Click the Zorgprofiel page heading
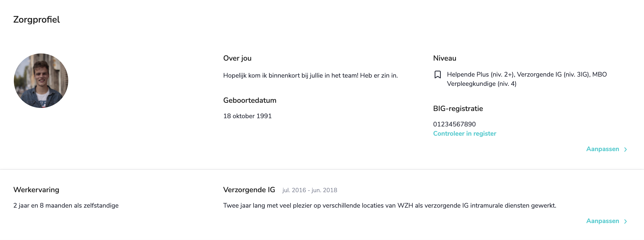This screenshot has width=644, height=240. coord(36,20)
